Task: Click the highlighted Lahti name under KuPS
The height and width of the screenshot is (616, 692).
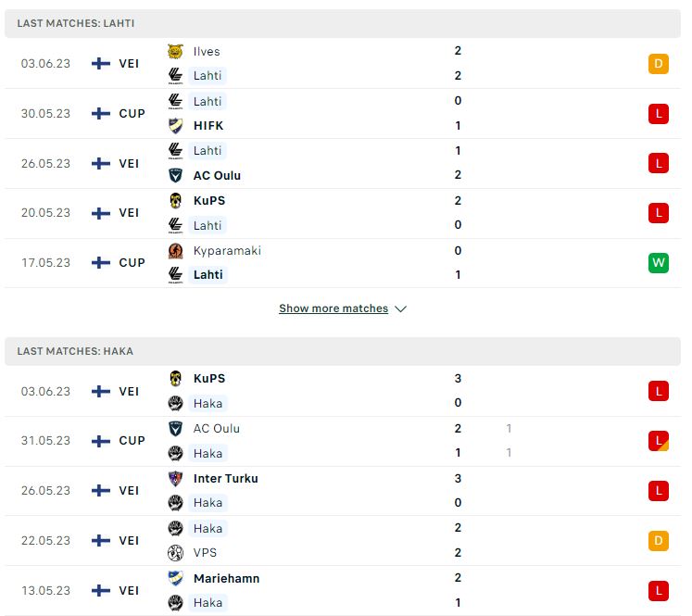Action: (208, 225)
